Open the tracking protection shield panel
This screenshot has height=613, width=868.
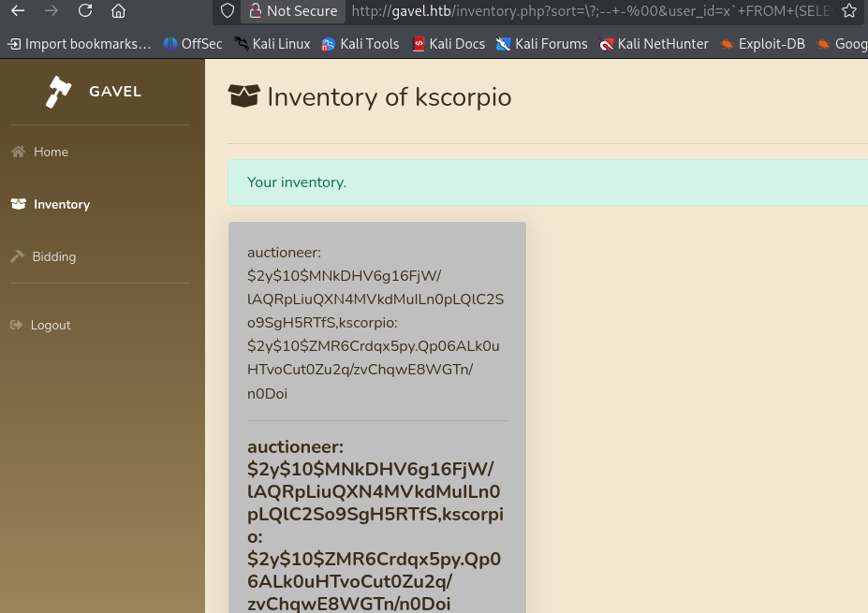pos(227,11)
